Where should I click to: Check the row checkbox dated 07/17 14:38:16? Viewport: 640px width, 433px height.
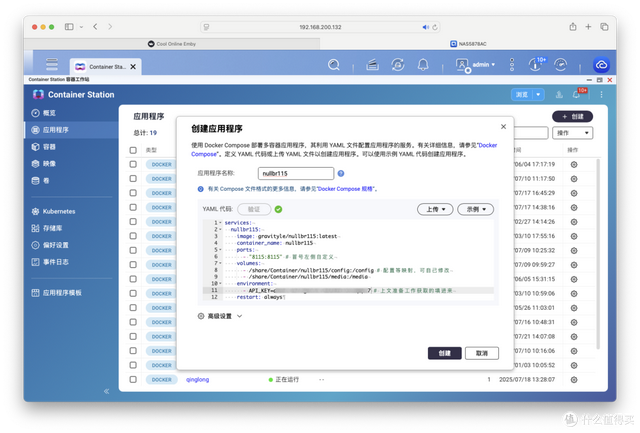click(x=133, y=207)
